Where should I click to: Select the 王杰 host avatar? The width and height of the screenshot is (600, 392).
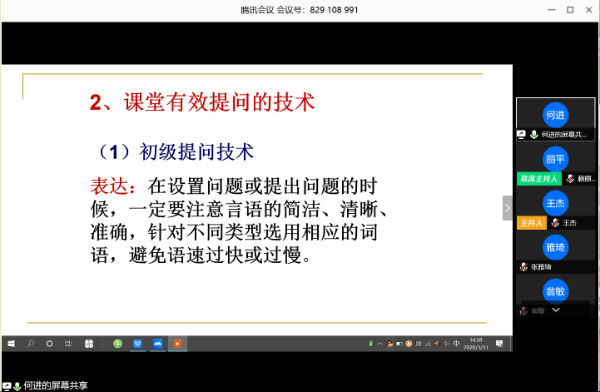(555, 203)
